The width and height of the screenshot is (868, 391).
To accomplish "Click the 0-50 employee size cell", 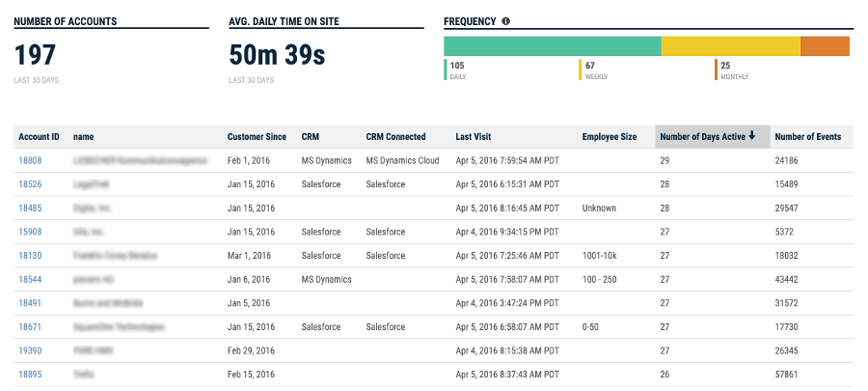I will pyautogui.click(x=590, y=327).
